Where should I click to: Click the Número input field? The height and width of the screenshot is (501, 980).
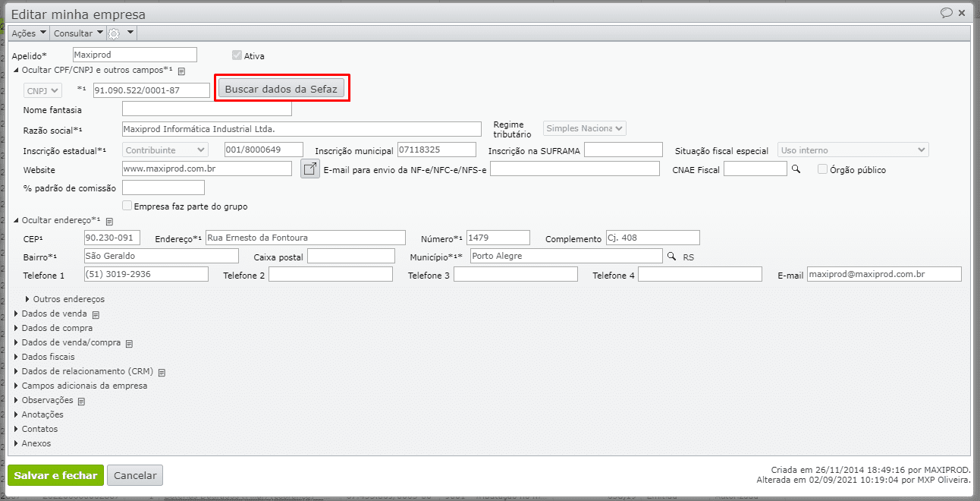(498, 238)
